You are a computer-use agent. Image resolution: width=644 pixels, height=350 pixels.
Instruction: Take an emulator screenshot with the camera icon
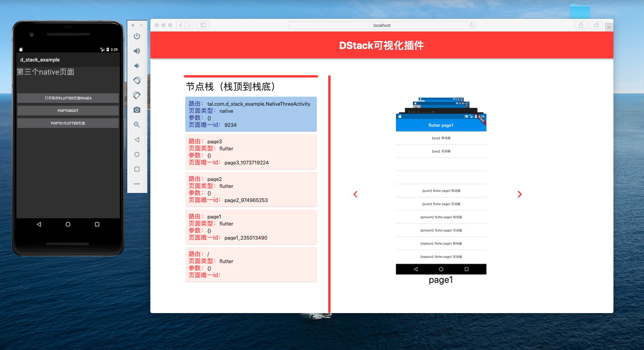click(x=137, y=110)
